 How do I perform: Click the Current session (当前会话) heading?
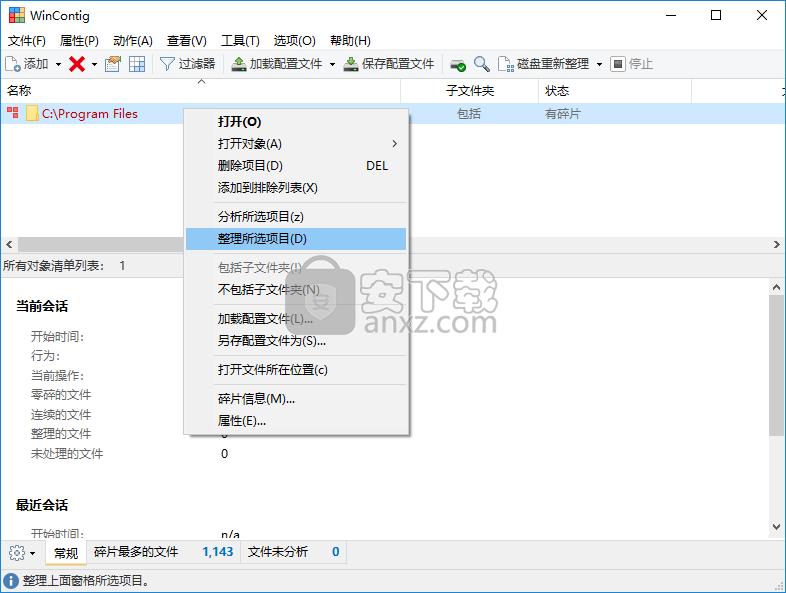coord(42,306)
